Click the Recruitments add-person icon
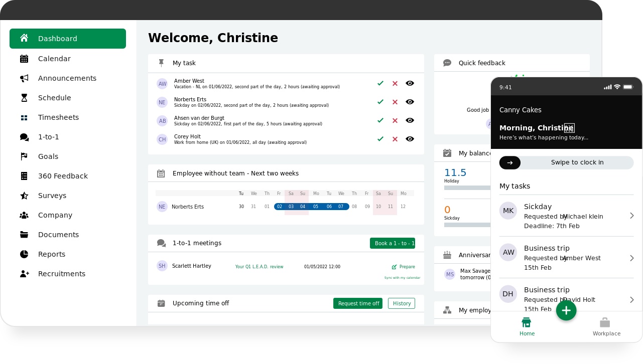The width and height of the screenshot is (643, 364). [25, 274]
